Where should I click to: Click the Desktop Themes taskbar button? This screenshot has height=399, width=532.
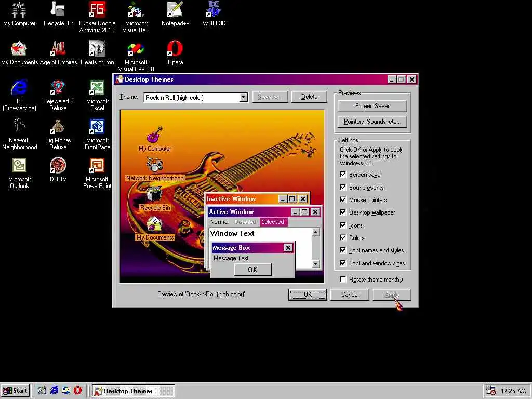point(134,391)
